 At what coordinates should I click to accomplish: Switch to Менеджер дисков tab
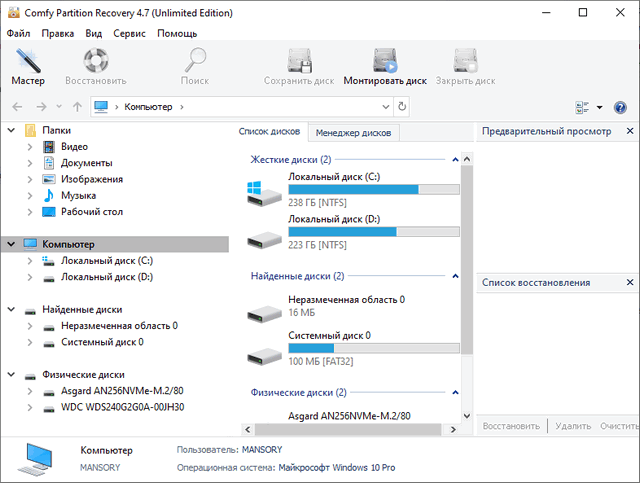pyautogui.click(x=353, y=132)
